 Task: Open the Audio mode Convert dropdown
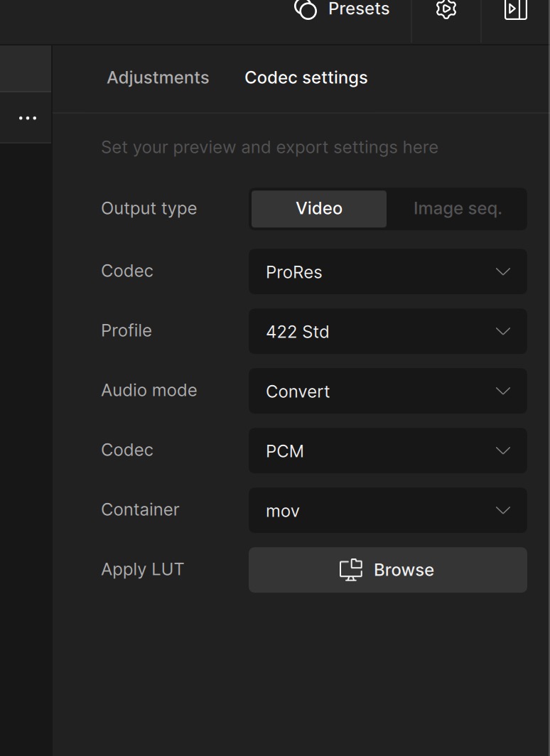coord(387,391)
